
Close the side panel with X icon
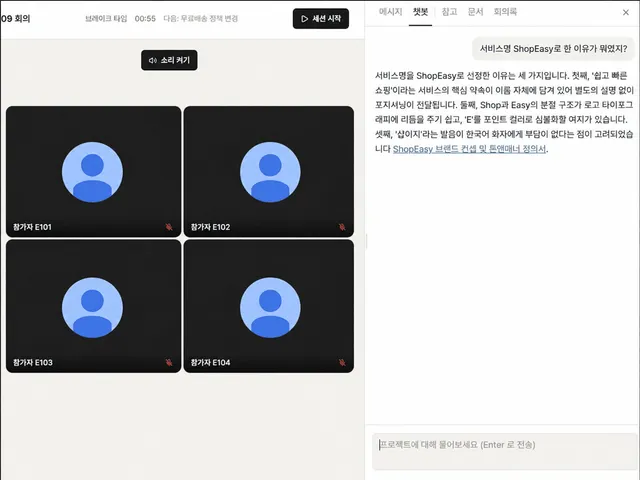click(625, 12)
